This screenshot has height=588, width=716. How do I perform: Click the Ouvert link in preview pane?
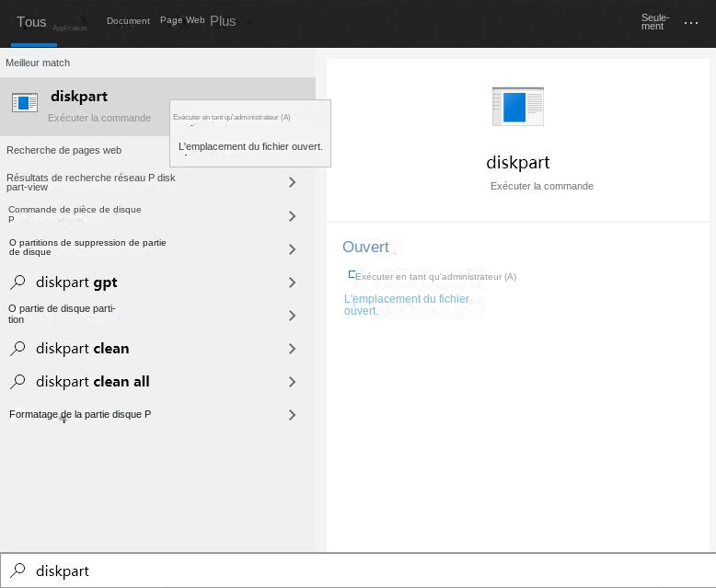tap(365, 248)
